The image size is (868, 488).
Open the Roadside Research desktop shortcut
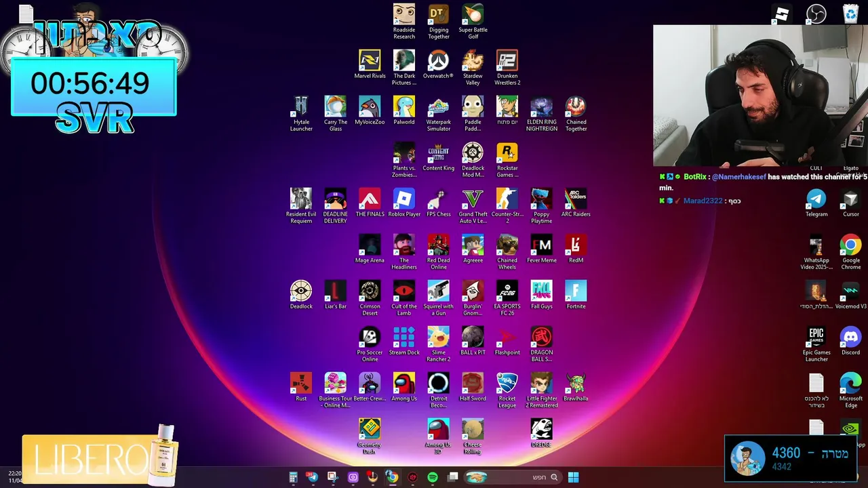404,22
